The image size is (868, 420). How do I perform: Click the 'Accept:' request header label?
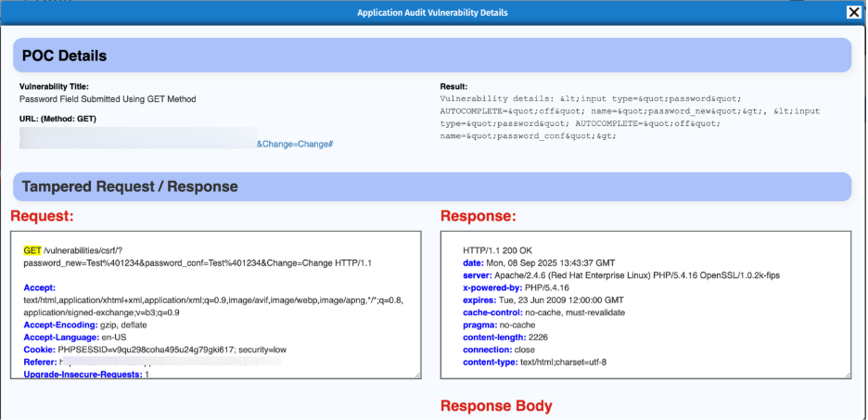[x=40, y=287]
